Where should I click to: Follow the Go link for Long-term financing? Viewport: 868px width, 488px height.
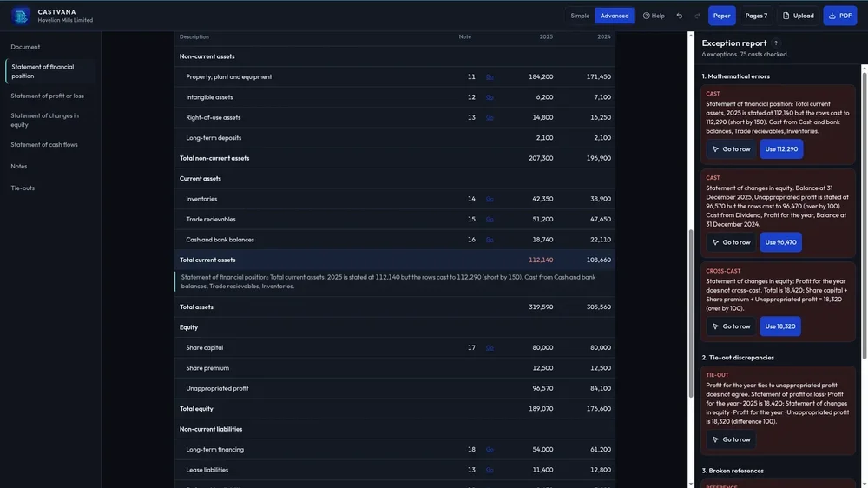[x=490, y=450]
